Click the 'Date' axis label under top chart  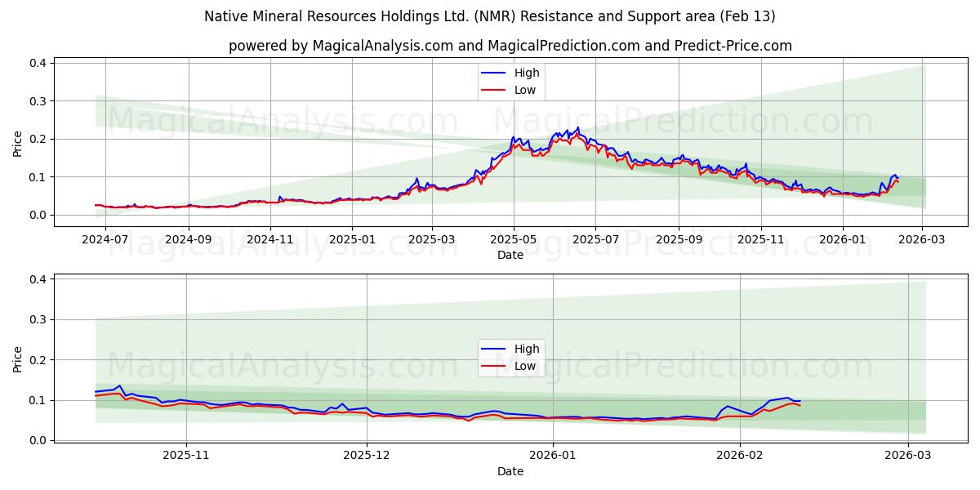(x=510, y=256)
